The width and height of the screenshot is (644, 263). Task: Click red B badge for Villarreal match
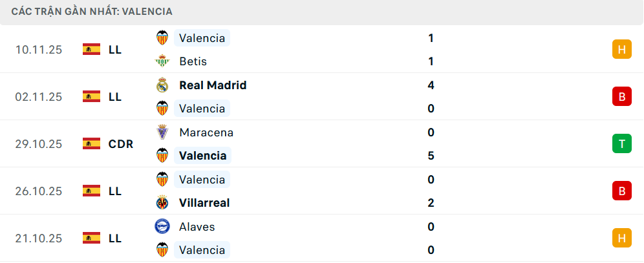(x=621, y=191)
